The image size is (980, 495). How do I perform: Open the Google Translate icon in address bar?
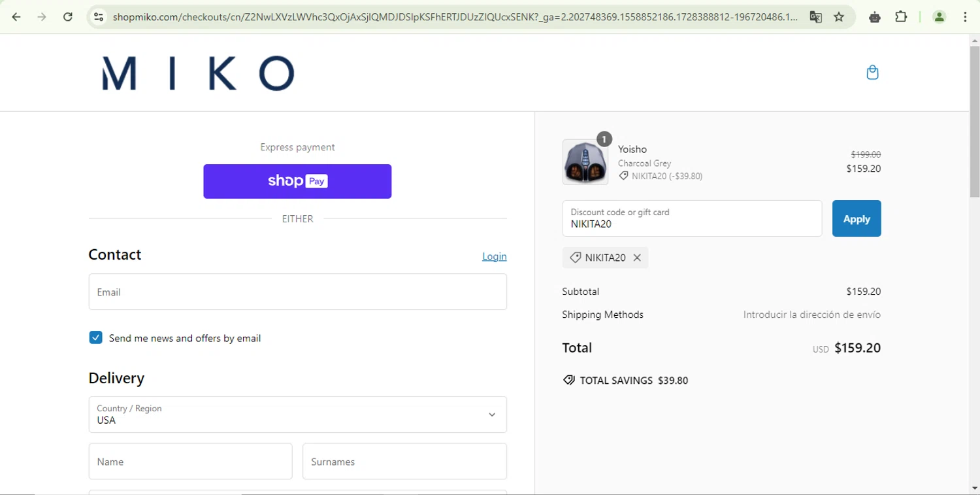(x=815, y=17)
